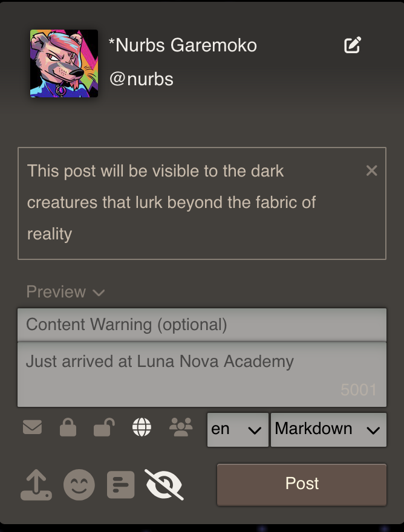This screenshot has width=404, height=532.
Task: Focus the Content Warning input field
Action: (x=201, y=325)
